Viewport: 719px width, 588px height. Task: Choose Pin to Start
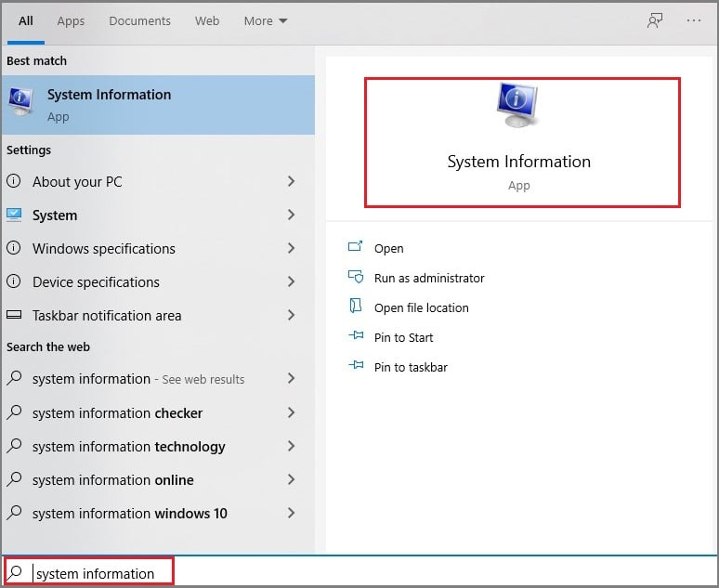[403, 337]
